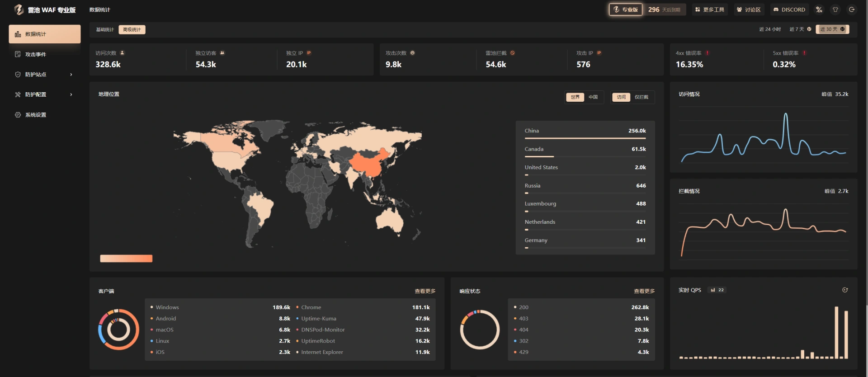Image resolution: width=868 pixels, height=377 pixels.
Task: Expand the 防护配置 submenu chevron
Action: pyautogui.click(x=71, y=94)
